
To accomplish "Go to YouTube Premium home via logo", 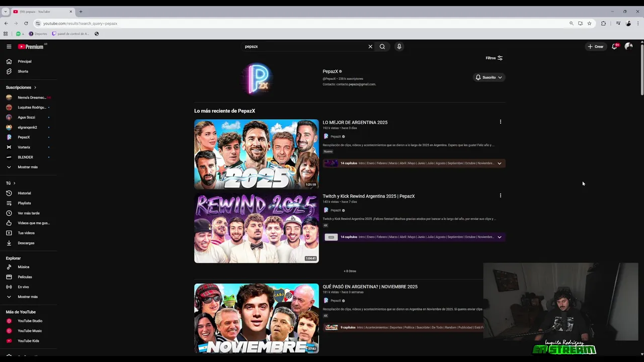I will coord(31,47).
